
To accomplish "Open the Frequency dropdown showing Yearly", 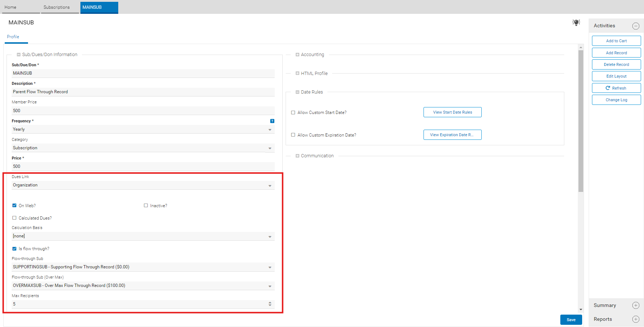I will point(143,129).
